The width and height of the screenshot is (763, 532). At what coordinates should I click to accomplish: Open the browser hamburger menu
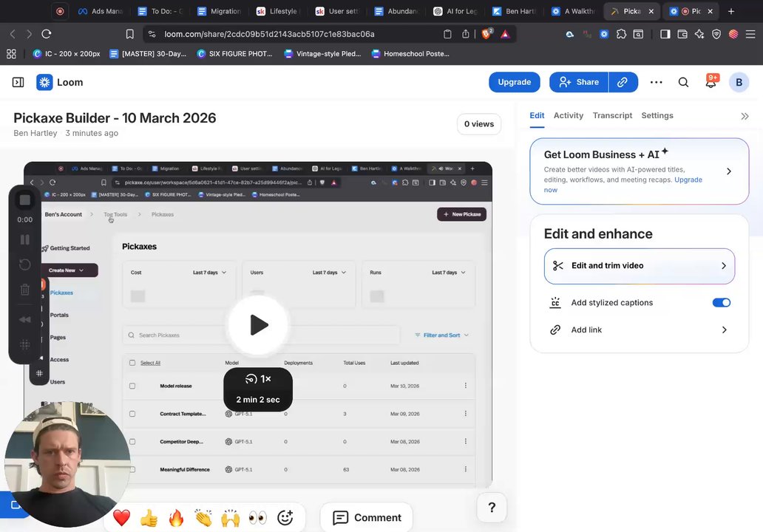point(750,34)
